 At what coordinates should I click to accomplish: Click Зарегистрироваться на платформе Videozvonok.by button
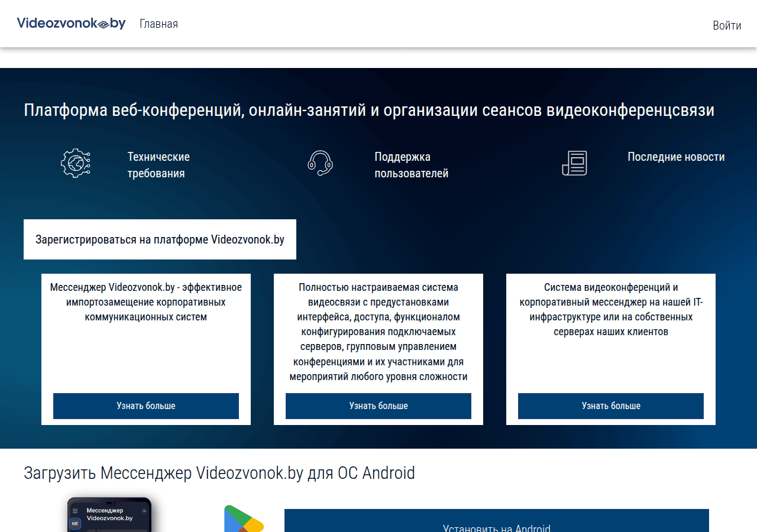160,239
